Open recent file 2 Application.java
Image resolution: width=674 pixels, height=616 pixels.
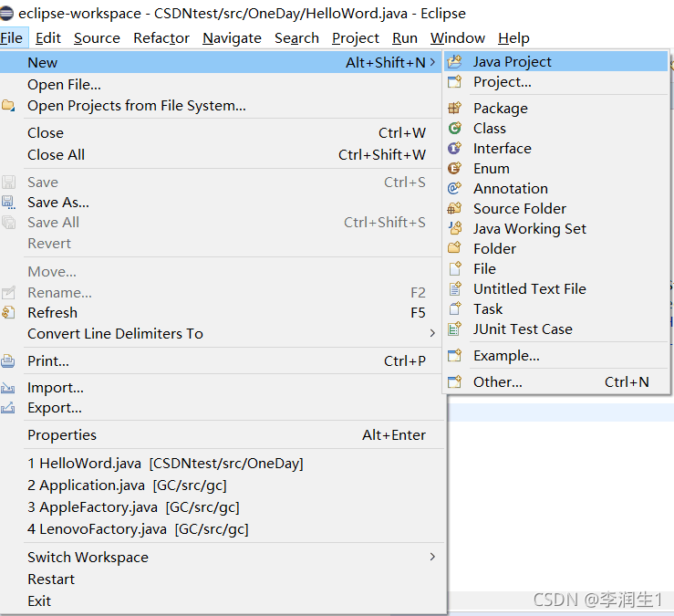pyautogui.click(x=223, y=485)
